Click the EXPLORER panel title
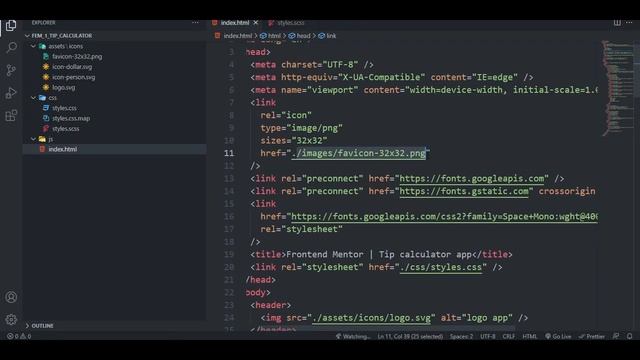The image size is (640, 360). [x=43, y=23]
